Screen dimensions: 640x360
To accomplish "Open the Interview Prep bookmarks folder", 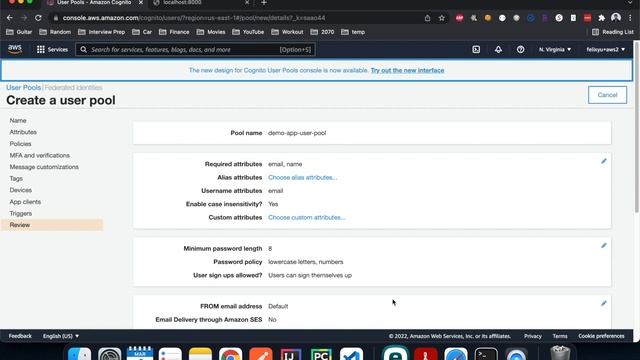I will 102,32.
